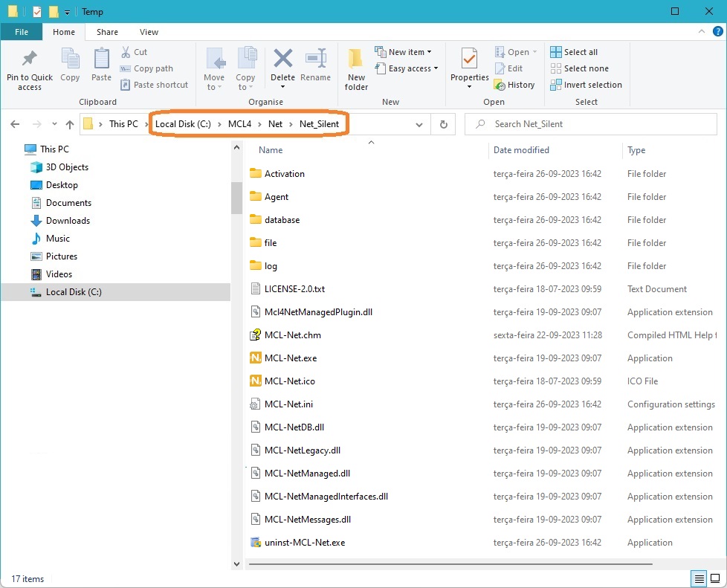The width and height of the screenshot is (727, 588).
Task: Click Copy path in Clipboard group
Action: coord(146,68)
